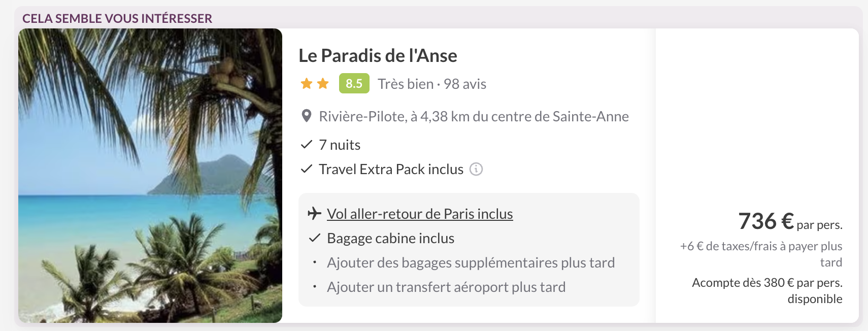Click the checkmark icon beside 7 nuits
Image resolution: width=868 pixels, height=331 pixels.
306,145
